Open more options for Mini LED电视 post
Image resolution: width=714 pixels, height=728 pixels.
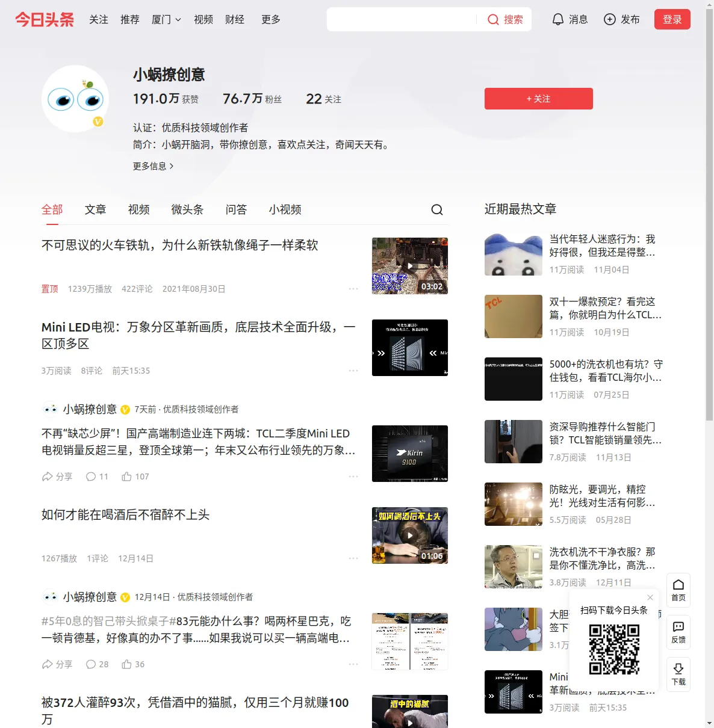pos(353,371)
